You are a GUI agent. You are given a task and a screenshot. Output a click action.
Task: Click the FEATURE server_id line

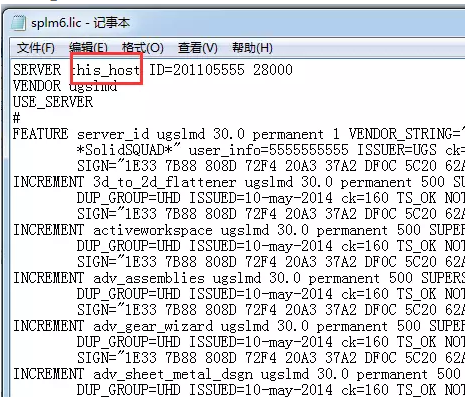[x=239, y=134]
